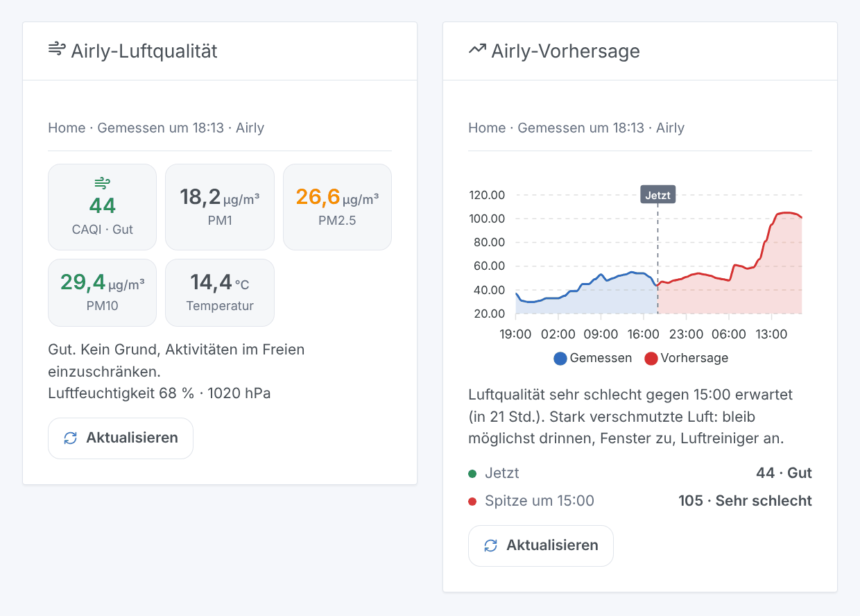Click the Gut. Kein Grund advice text
The height and width of the screenshot is (616, 860).
pos(176,360)
